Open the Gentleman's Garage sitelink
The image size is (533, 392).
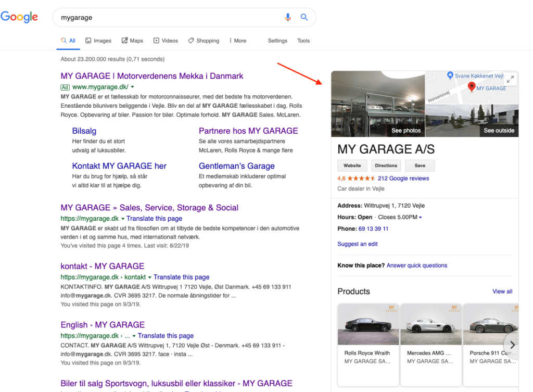pos(237,166)
